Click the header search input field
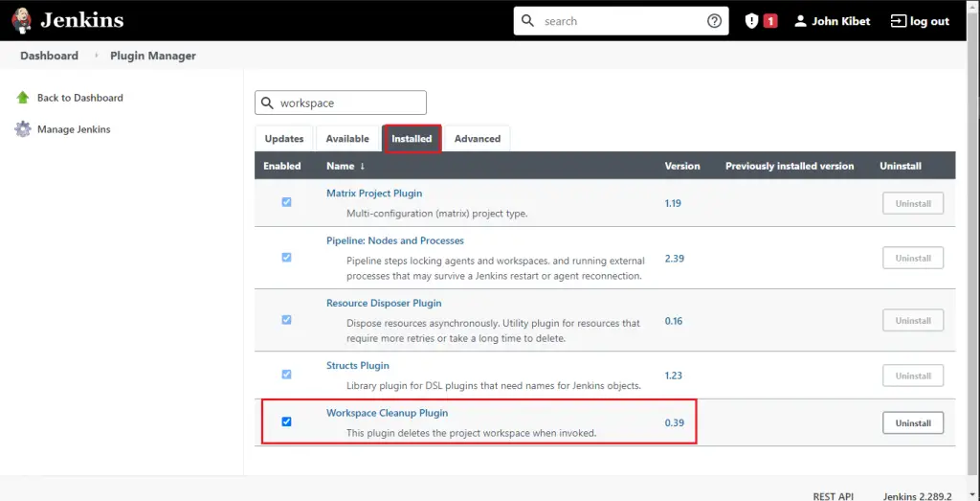 click(621, 21)
